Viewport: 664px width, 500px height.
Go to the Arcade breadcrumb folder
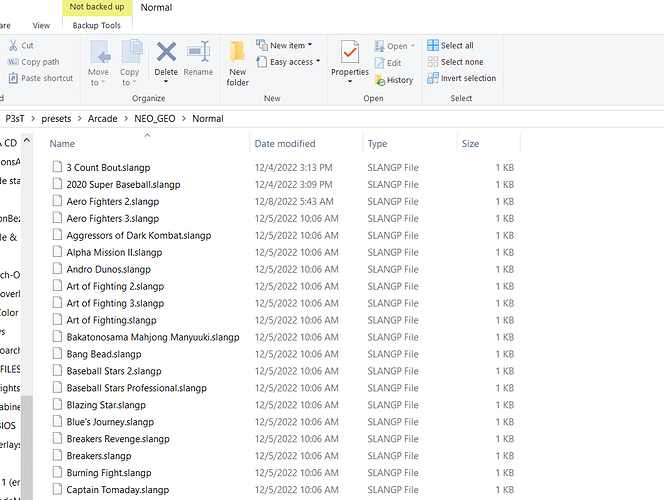(102, 119)
